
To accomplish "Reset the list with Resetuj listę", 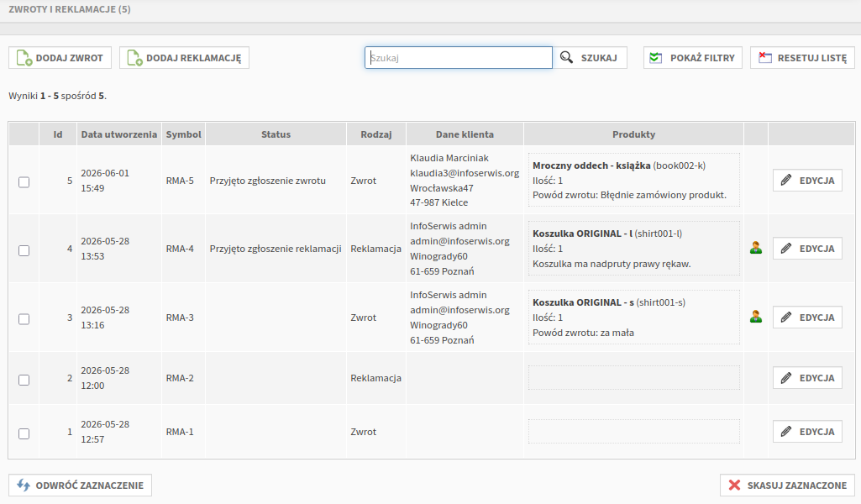I will tap(803, 58).
